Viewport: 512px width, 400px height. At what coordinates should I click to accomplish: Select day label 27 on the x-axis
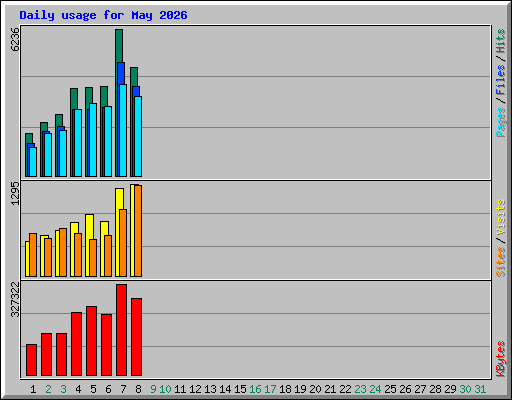(420, 389)
